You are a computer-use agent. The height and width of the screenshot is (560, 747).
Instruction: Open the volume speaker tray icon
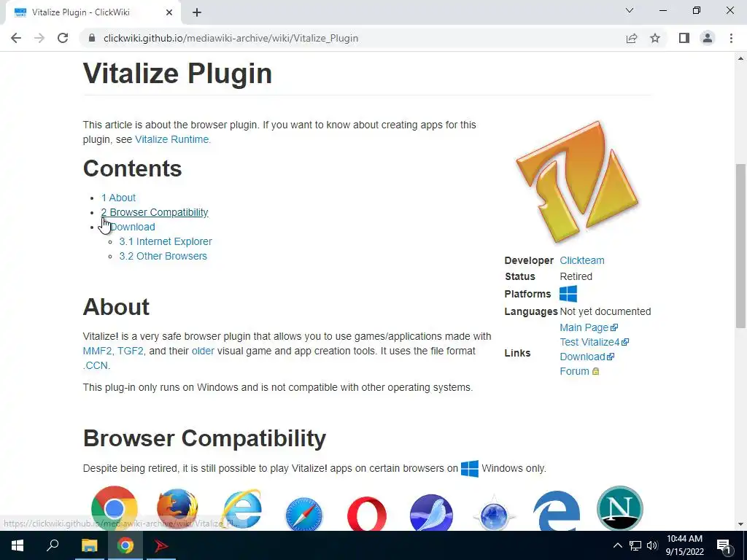[652, 545]
